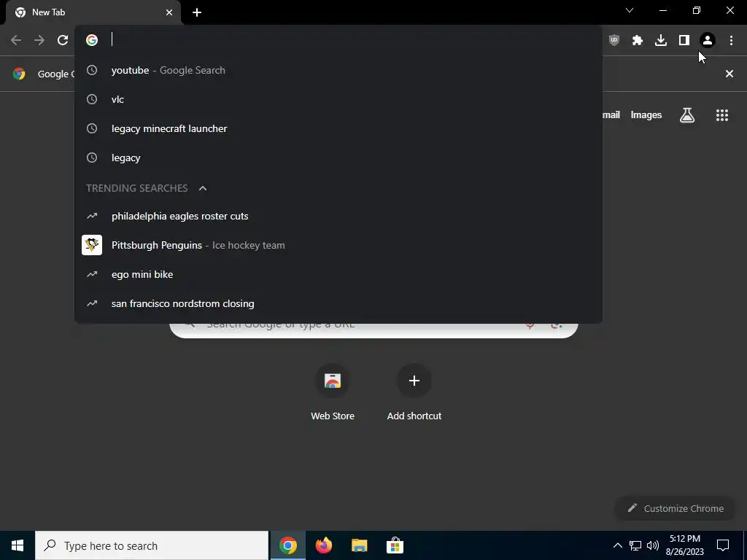This screenshot has width=747, height=560.
Task: Dismiss the Google Chrome info bar
Action: coord(729,74)
